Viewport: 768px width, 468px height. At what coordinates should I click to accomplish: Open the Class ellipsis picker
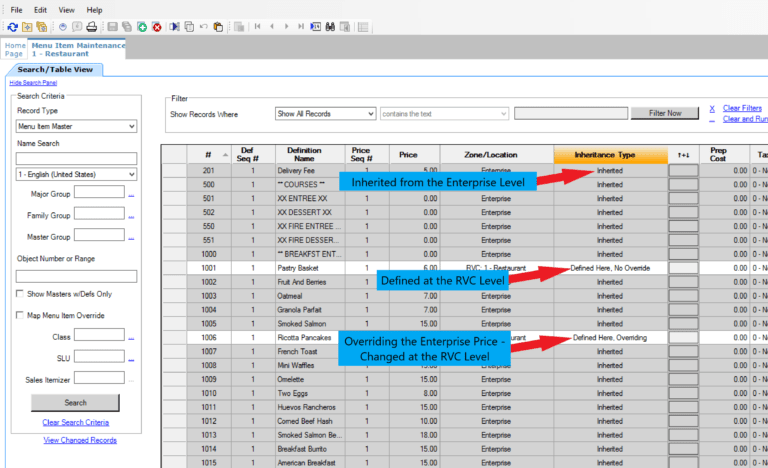131,338
